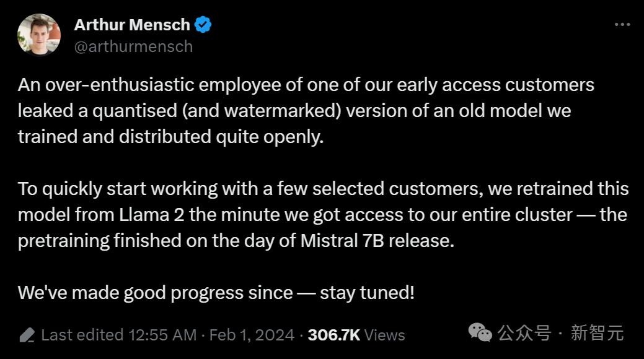Click the words "Mistral 7B" in the post
This screenshot has width=644, height=359.
pos(339,241)
